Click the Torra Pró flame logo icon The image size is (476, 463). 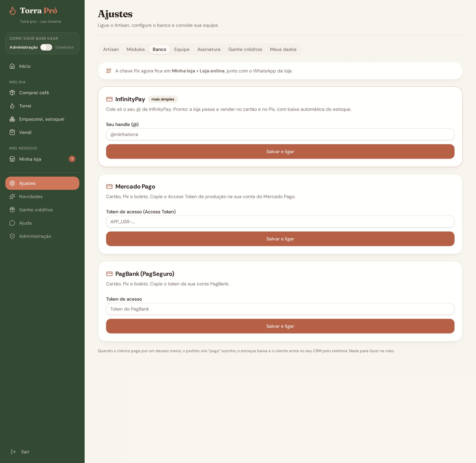(12, 11)
